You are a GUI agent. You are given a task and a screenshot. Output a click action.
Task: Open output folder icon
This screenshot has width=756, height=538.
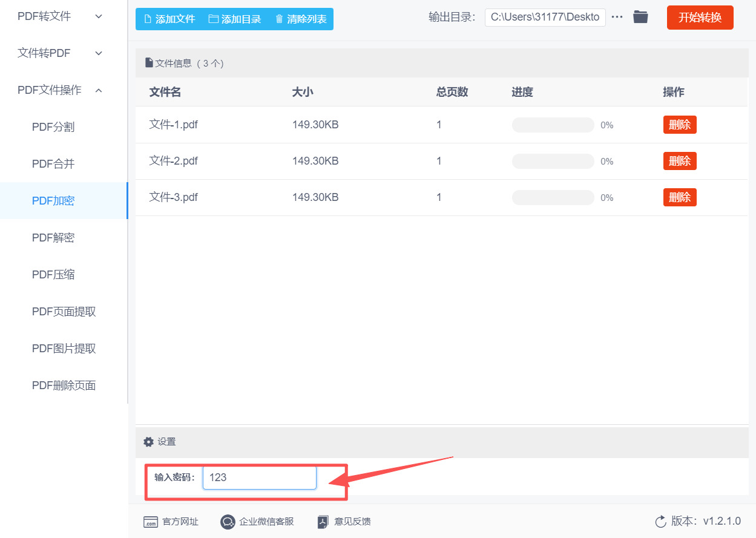[x=640, y=17]
